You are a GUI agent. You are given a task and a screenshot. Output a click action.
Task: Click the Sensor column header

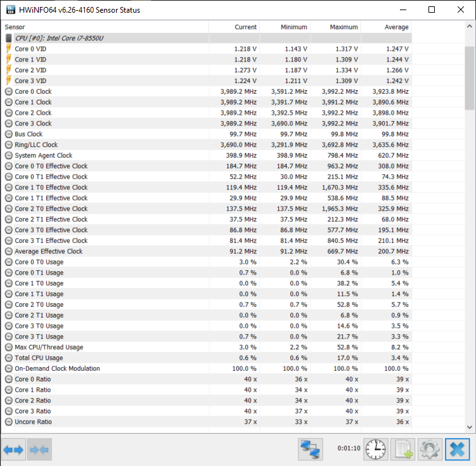tap(105, 27)
